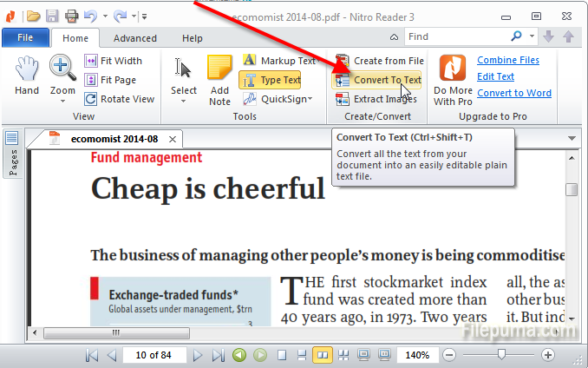Go to next page arrow
This screenshot has width=588, height=368.
[x=197, y=355]
